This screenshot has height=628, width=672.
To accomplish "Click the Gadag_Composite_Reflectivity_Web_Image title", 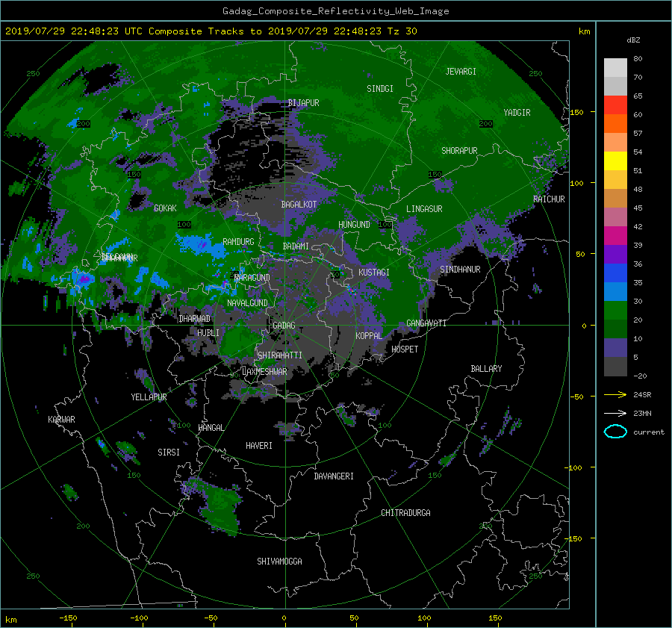I will (335, 11).
